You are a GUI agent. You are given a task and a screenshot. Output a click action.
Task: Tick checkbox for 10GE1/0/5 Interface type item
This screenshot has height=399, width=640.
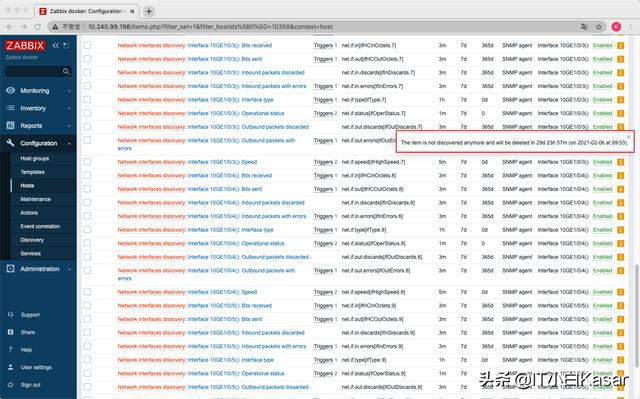click(x=87, y=360)
